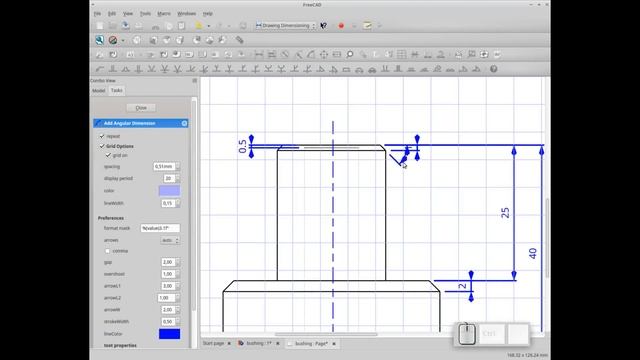
Task: Click the 25 dimension text in drawing
Action: (x=505, y=213)
